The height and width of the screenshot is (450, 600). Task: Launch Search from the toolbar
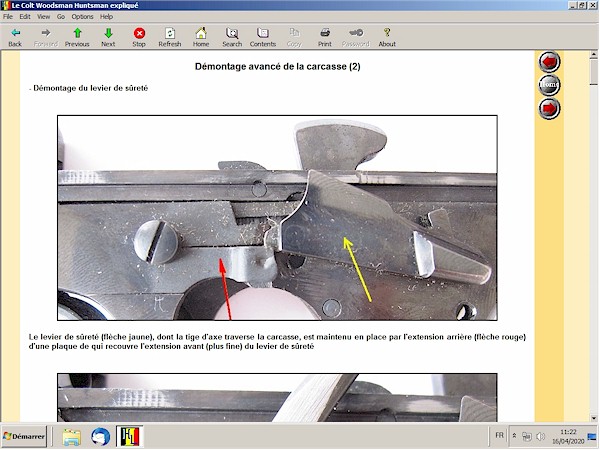(232, 38)
